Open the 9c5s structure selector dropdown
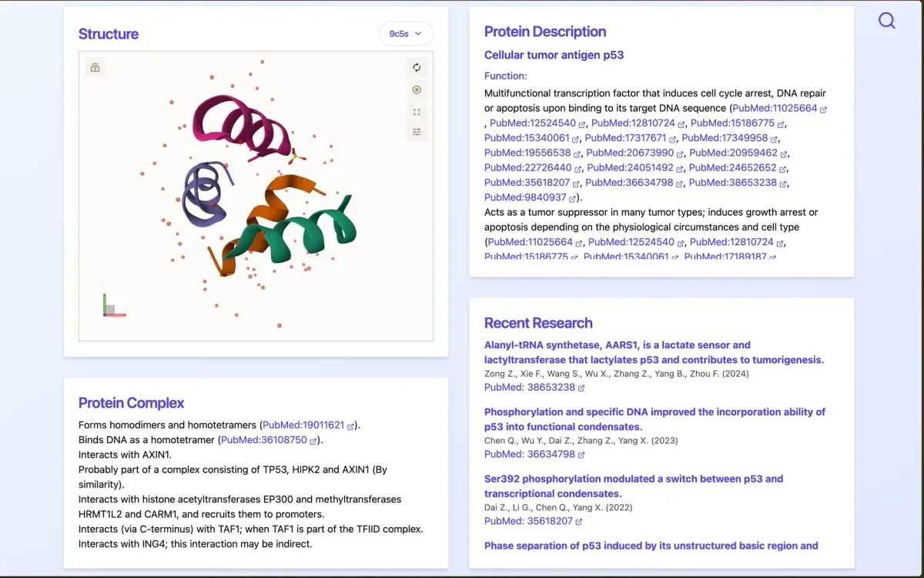The image size is (924, 578). click(406, 33)
